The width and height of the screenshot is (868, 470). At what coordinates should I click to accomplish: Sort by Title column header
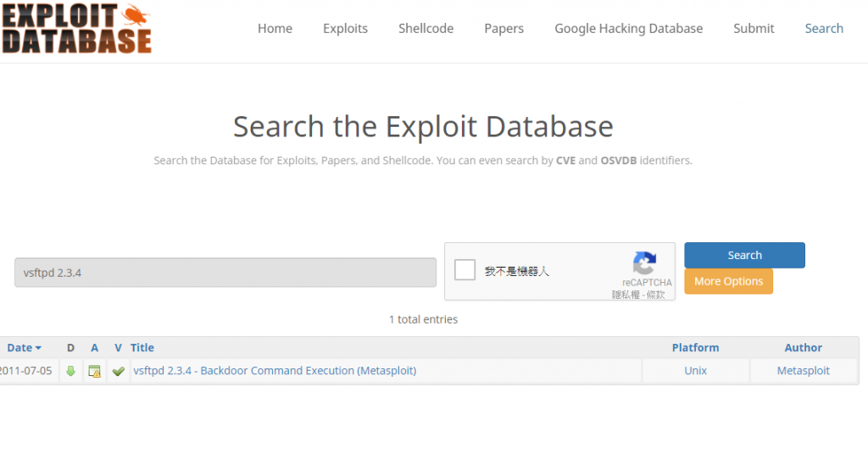tap(142, 348)
